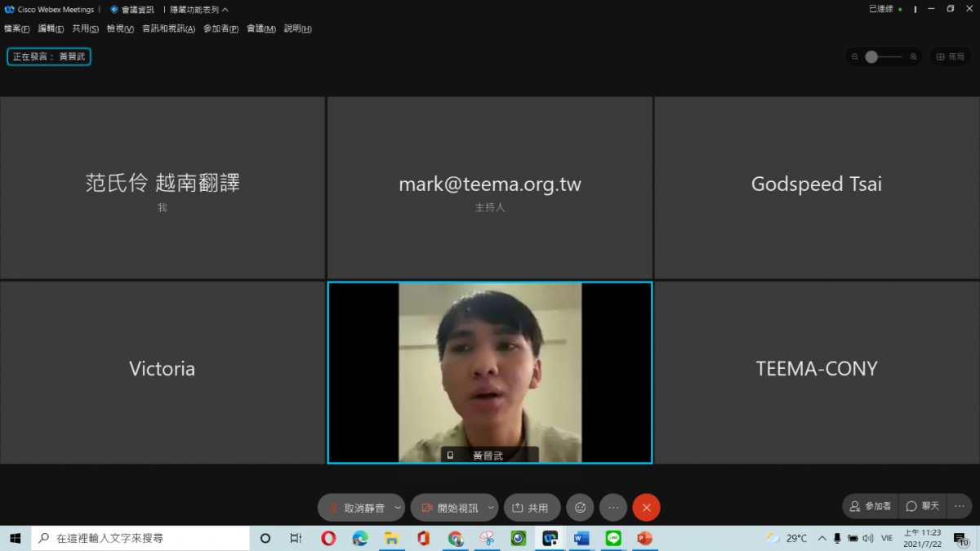The image size is (980, 551).
Task: Click the grid zoom slider handle
Action: coord(871,57)
